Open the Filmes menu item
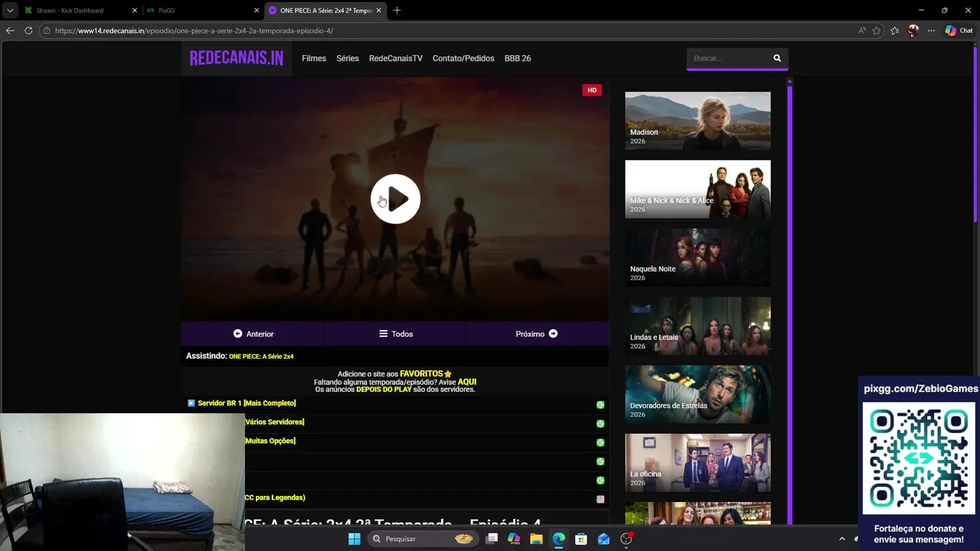Viewport: 980px width, 551px height. point(314,58)
